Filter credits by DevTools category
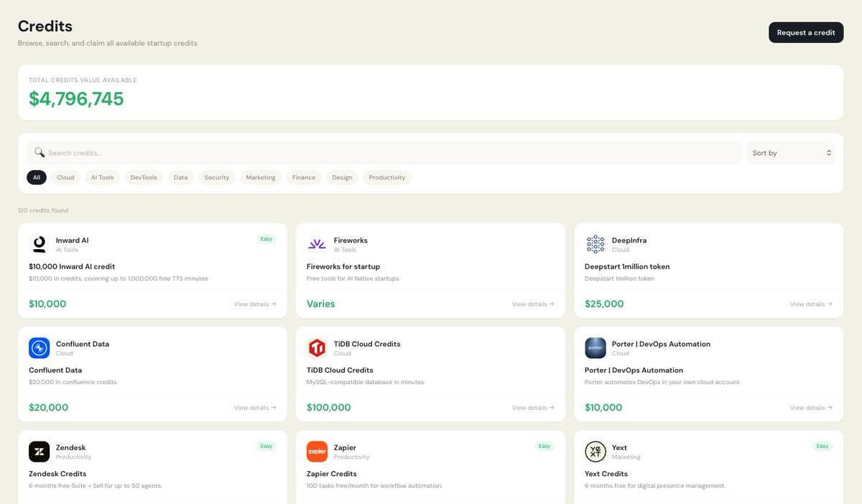Image resolution: width=862 pixels, height=504 pixels. (x=144, y=177)
